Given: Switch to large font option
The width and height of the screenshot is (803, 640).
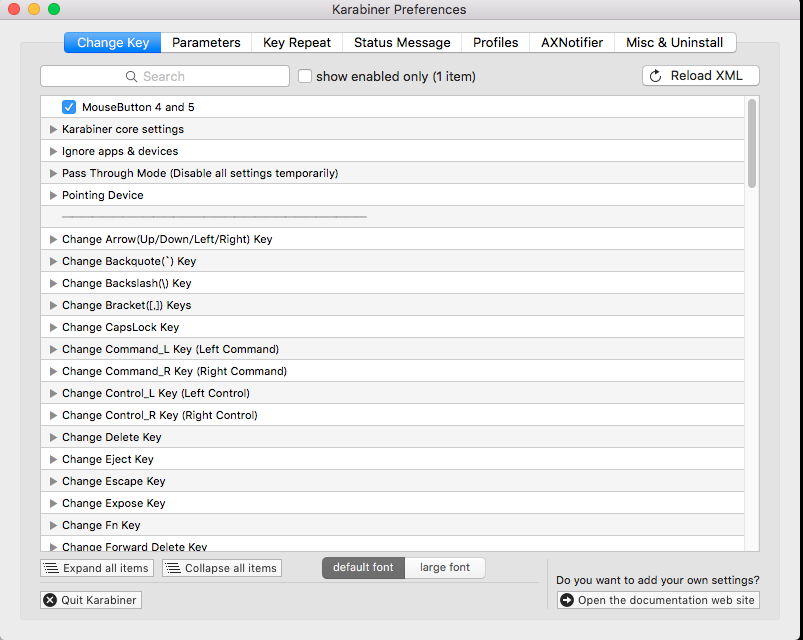Looking at the screenshot, I should [x=445, y=568].
